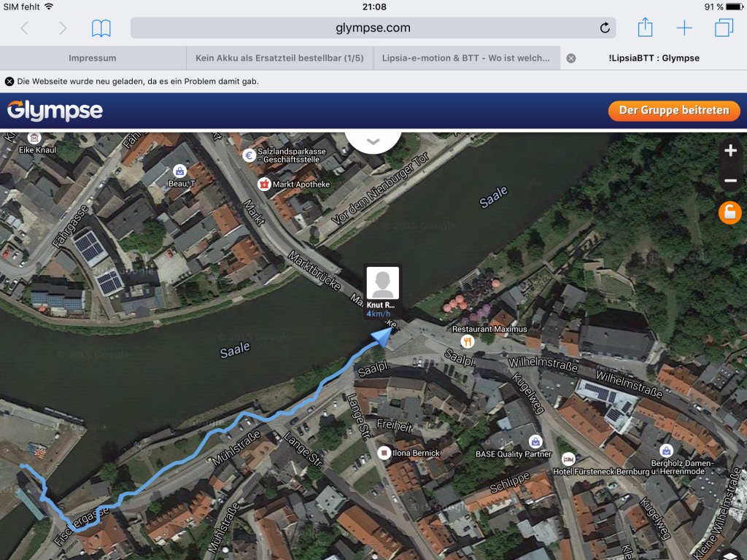Tap the glympse.com address bar

point(372,28)
